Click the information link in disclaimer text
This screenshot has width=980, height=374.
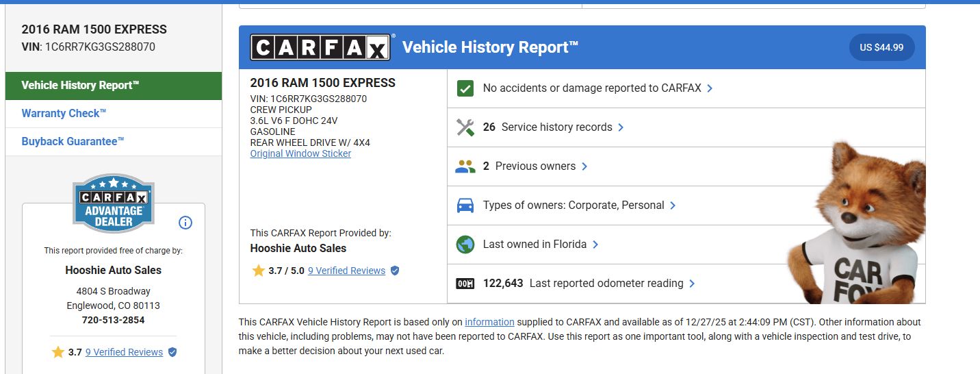click(489, 322)
